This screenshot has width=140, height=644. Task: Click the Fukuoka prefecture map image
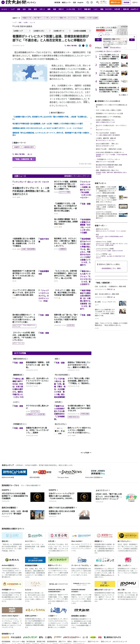[30, 73]
